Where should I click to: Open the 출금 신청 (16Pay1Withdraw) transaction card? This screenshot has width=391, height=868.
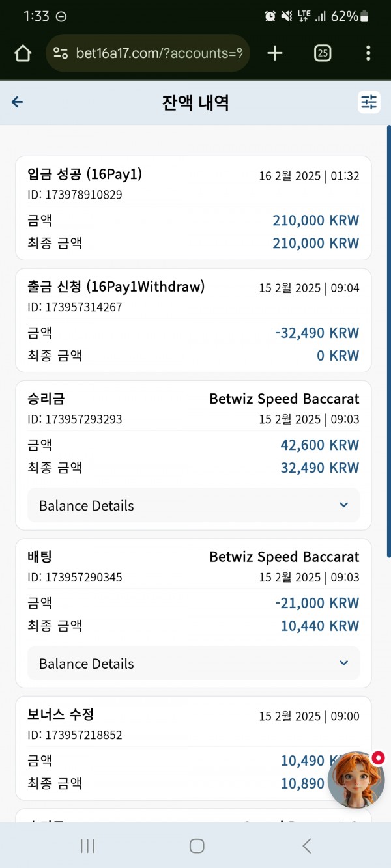click(x=194, y=320)
